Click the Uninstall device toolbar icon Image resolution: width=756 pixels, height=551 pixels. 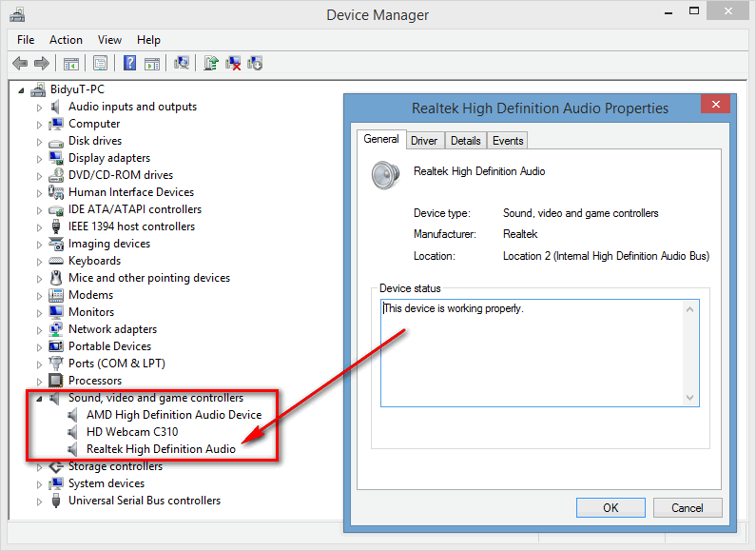point(233,63)
